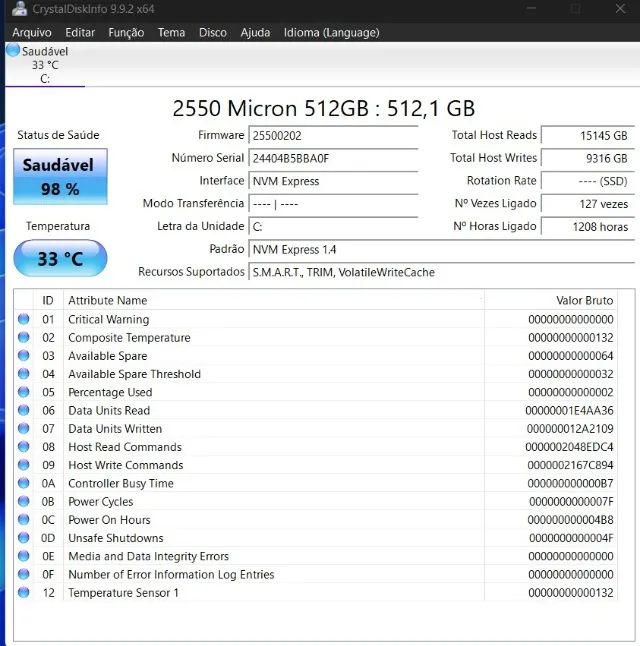Click the Recursos Suportados field
Image resolution: width=640 pixels, height=646 pixels.
[x=441, y=272]
